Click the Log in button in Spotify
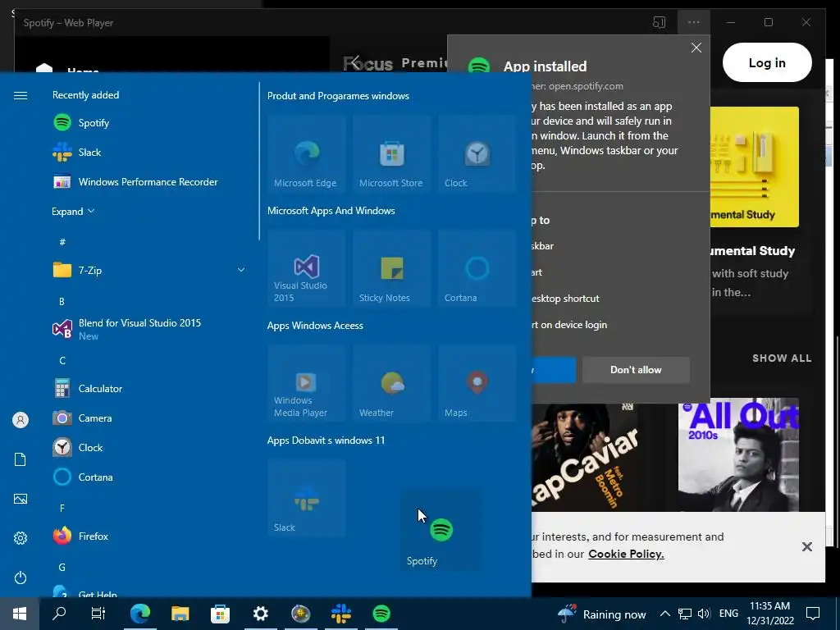 [767, 62]
